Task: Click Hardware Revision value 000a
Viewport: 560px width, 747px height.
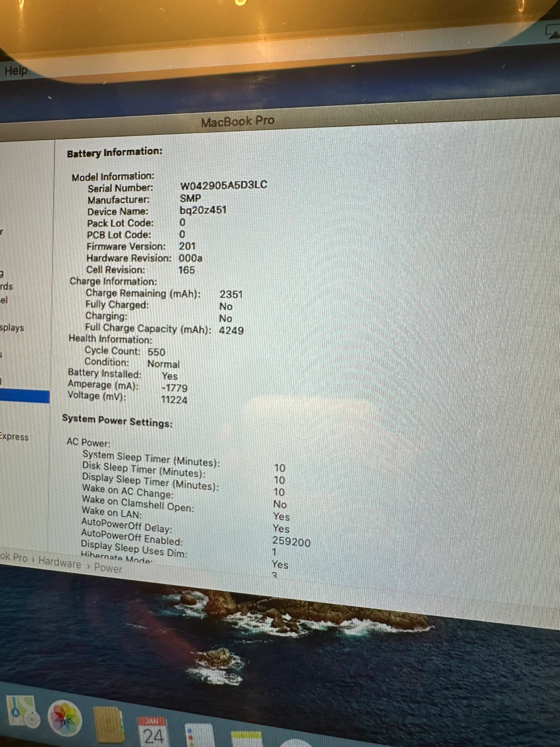Action: point(190,258)
